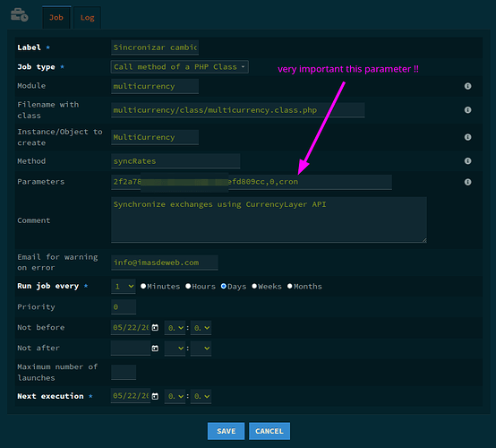Open the Job type dropdown
The image size is (496, 448).
179,67
